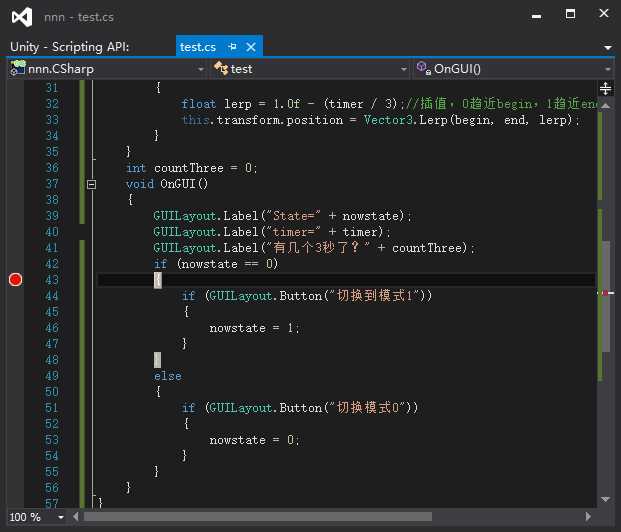
Task: Click 'nowstate = 1;' statement
Action: pyautogui.click(x=254, y=328)
